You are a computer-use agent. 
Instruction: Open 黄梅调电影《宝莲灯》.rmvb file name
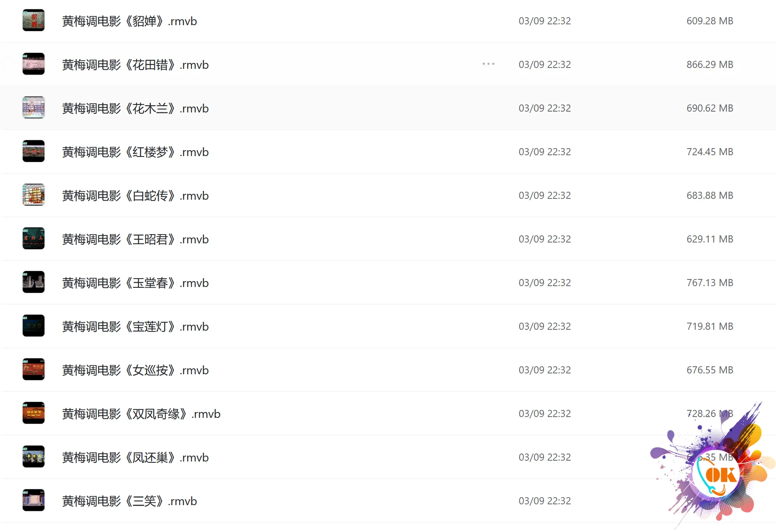(x=135, y=326)
